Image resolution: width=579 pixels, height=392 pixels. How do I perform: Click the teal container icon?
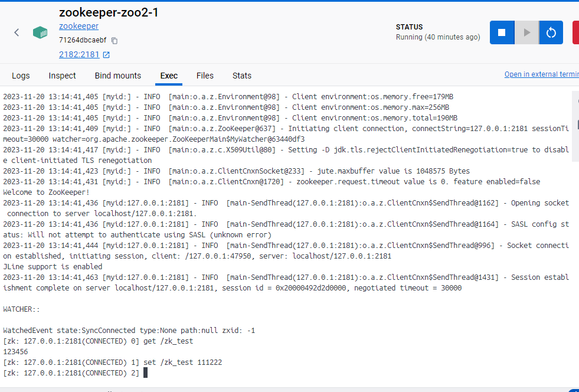tap(40, 32)
